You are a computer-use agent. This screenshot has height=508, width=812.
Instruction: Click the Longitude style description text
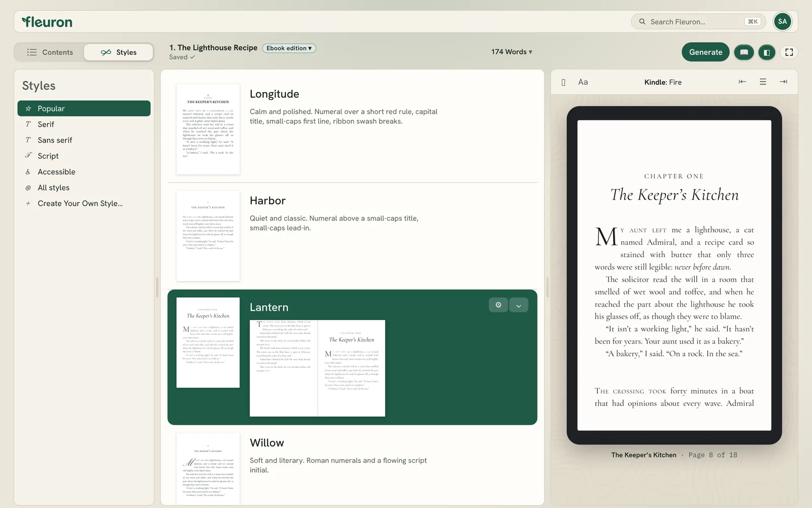344,116
